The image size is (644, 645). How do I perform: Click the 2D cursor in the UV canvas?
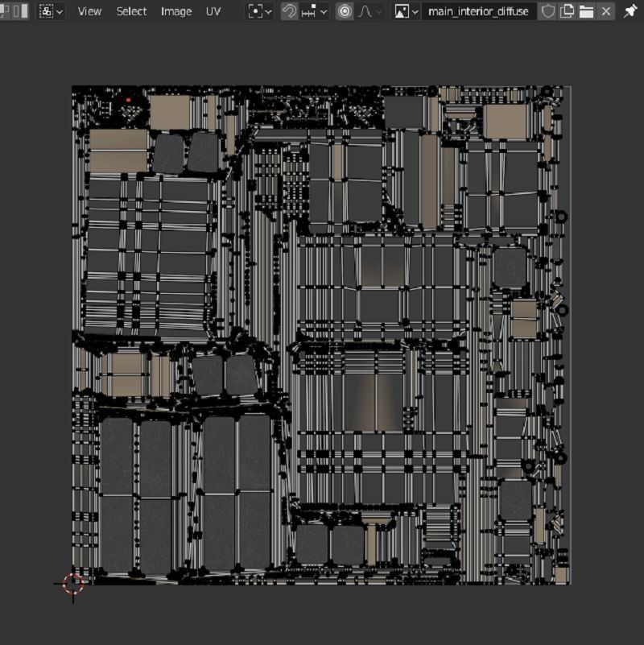[x=73, y=583]
